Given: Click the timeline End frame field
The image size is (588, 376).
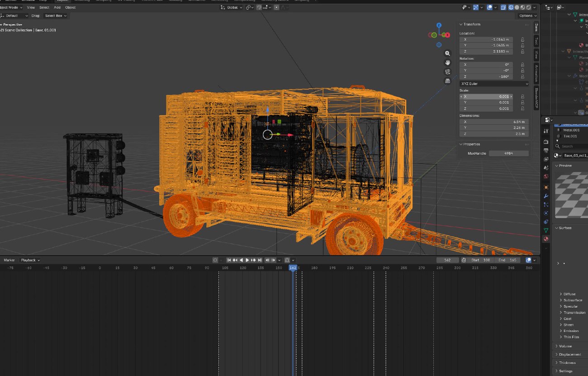Looking at the screenshot, I should click(507, 260).
